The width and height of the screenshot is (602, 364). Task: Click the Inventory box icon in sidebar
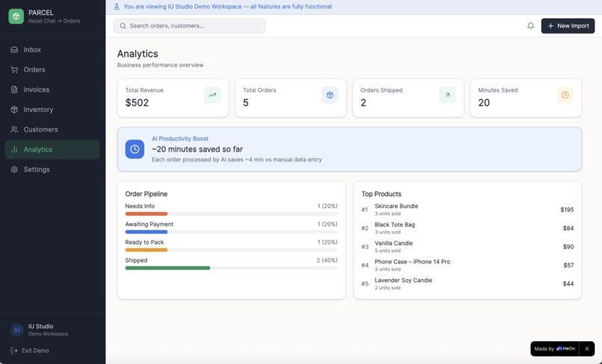coord(14,110)
